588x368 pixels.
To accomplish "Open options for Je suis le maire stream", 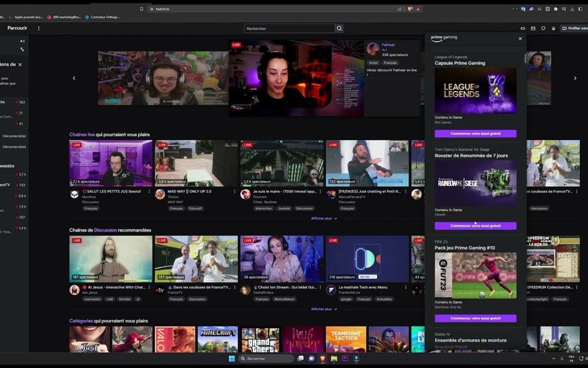I will (x=320, y=191).
